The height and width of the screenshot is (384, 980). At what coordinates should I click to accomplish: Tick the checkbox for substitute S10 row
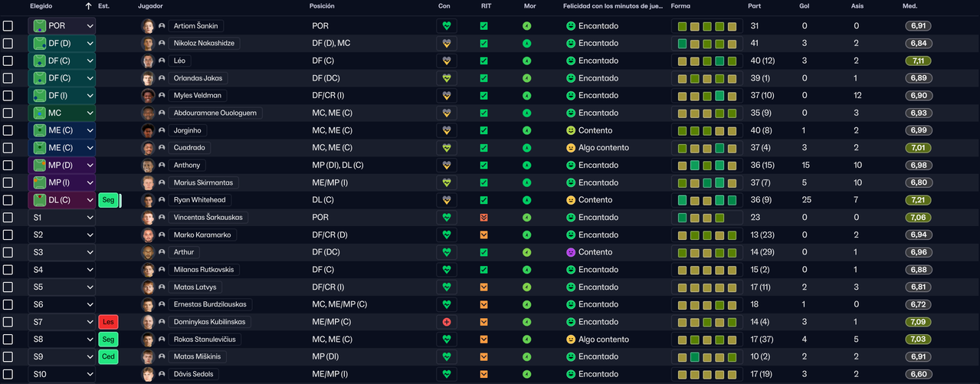tap(8, 374)
